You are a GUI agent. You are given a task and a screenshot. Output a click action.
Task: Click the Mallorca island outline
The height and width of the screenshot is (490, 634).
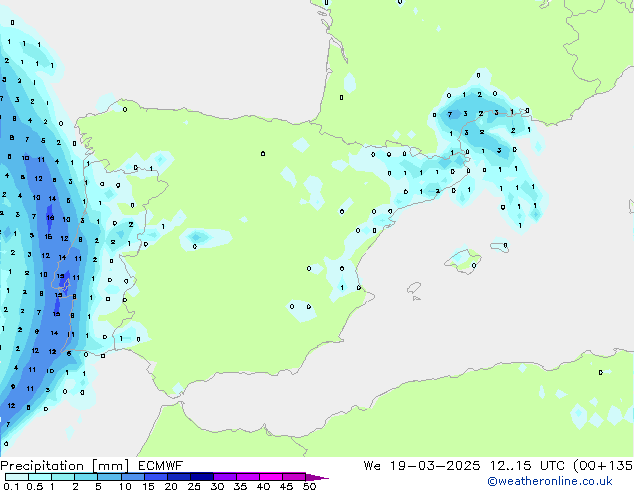click(463, 261)
